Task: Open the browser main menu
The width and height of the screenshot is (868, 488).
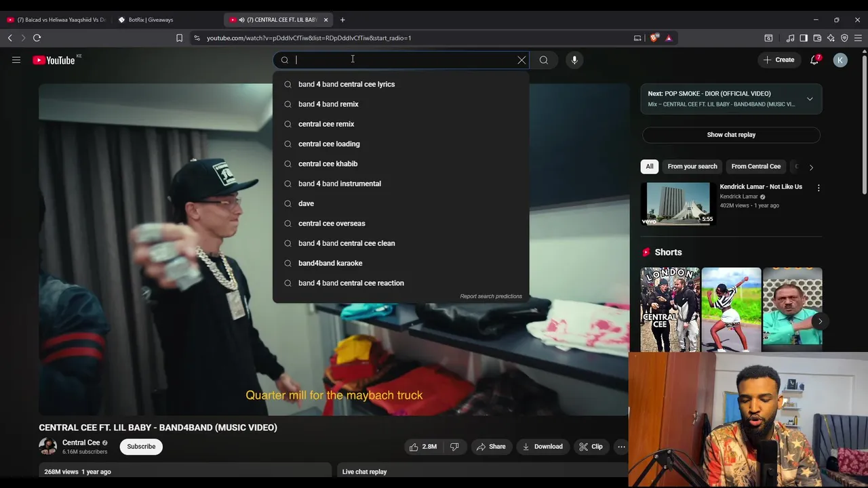Action: pos(859,38)
